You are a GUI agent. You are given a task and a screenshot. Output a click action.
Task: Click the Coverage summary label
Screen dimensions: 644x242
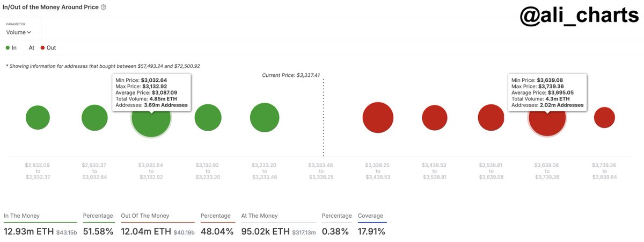371,216
